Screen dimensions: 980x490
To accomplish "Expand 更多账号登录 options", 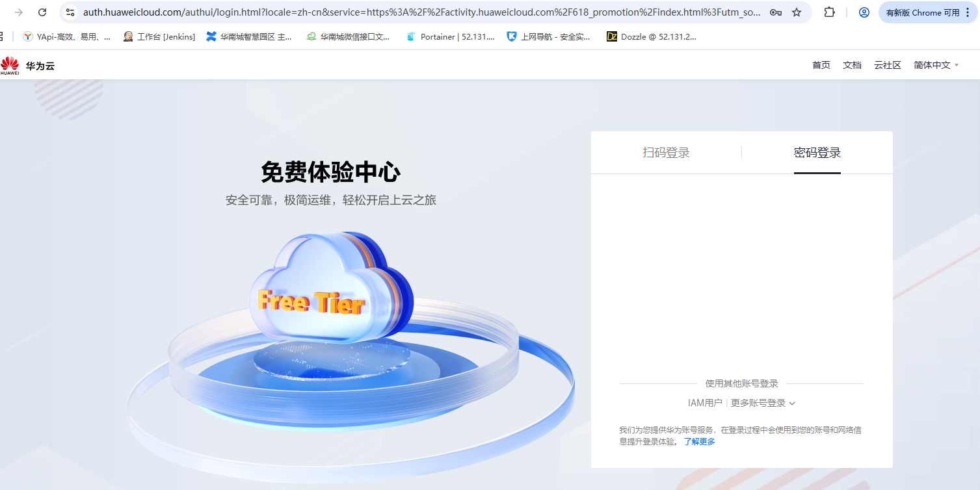I will point(763,403).
